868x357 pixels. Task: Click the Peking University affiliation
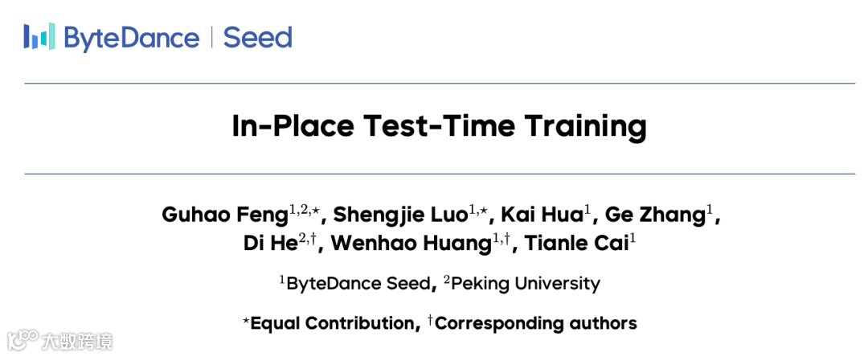522,284
